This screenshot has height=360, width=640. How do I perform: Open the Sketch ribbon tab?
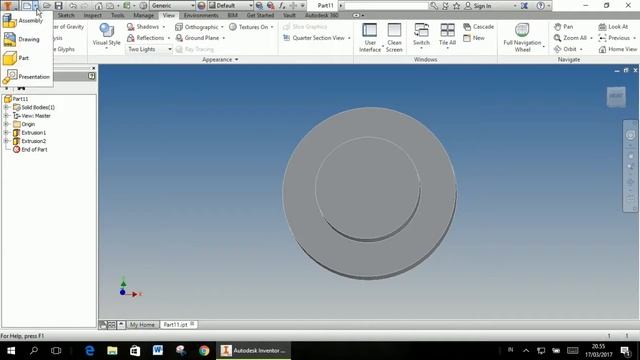[x=66, y=15]
